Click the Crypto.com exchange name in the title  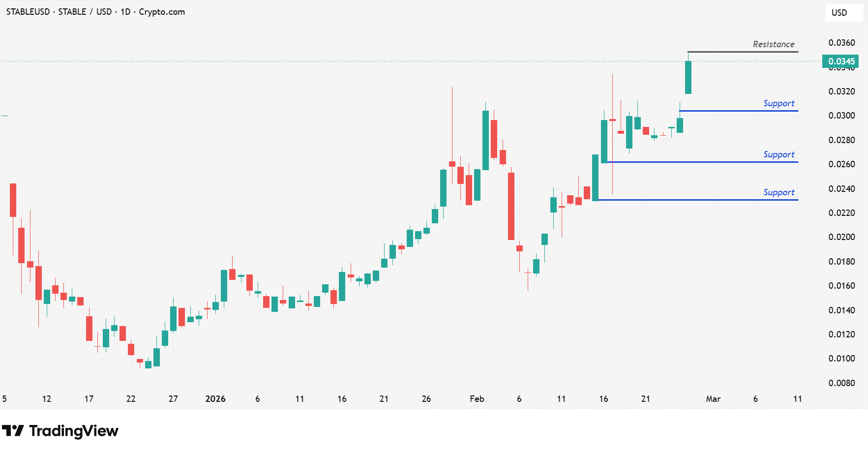point(162,12)
